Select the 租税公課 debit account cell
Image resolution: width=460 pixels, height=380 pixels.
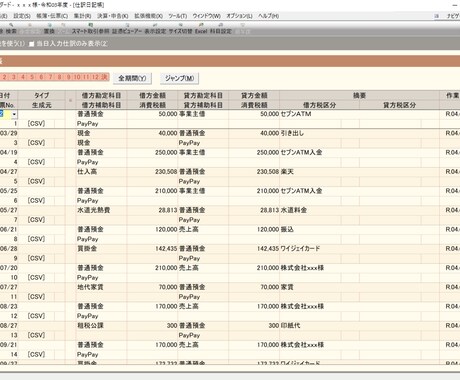101,326
